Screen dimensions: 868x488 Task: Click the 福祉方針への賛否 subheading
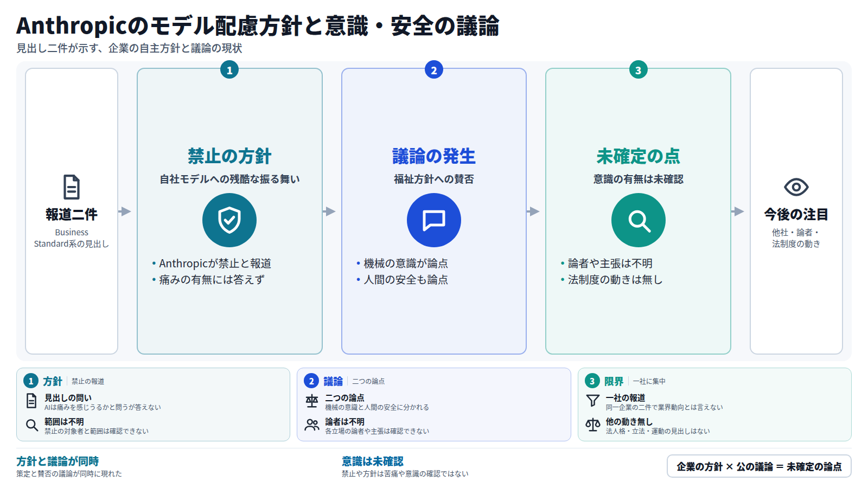point(434,179)
